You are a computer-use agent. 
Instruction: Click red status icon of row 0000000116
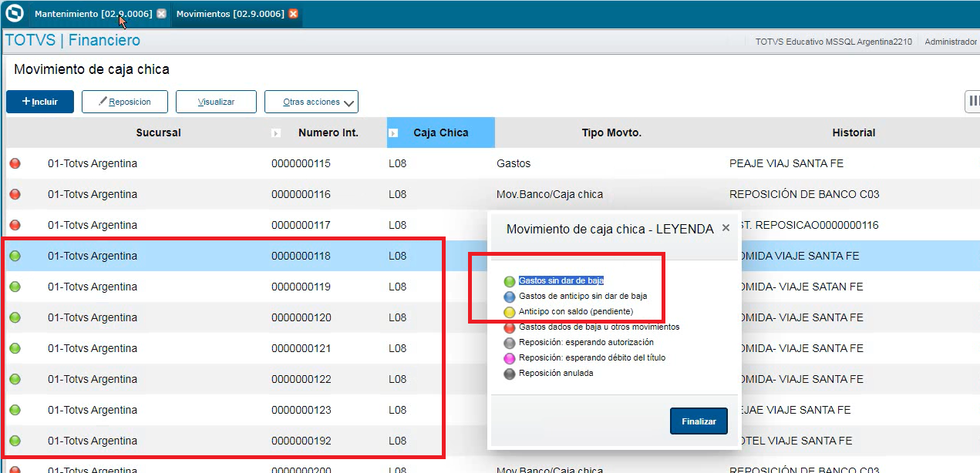pyautogui.click(x=15, y=194)
